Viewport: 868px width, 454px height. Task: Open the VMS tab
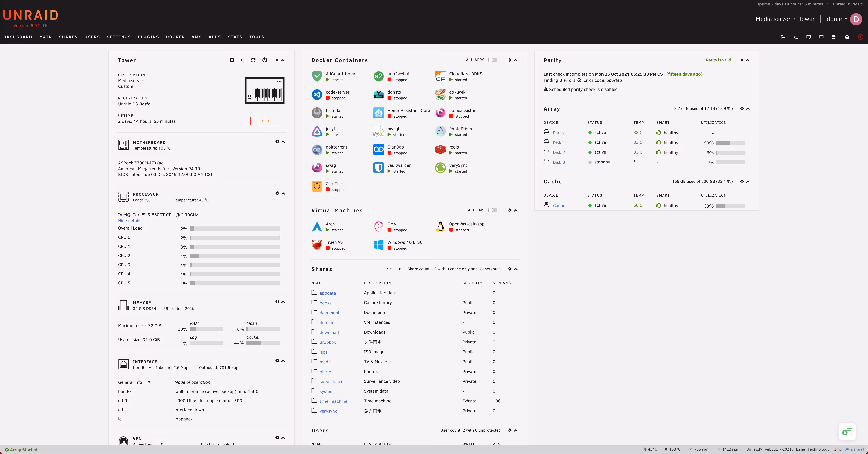pos(196,37)
